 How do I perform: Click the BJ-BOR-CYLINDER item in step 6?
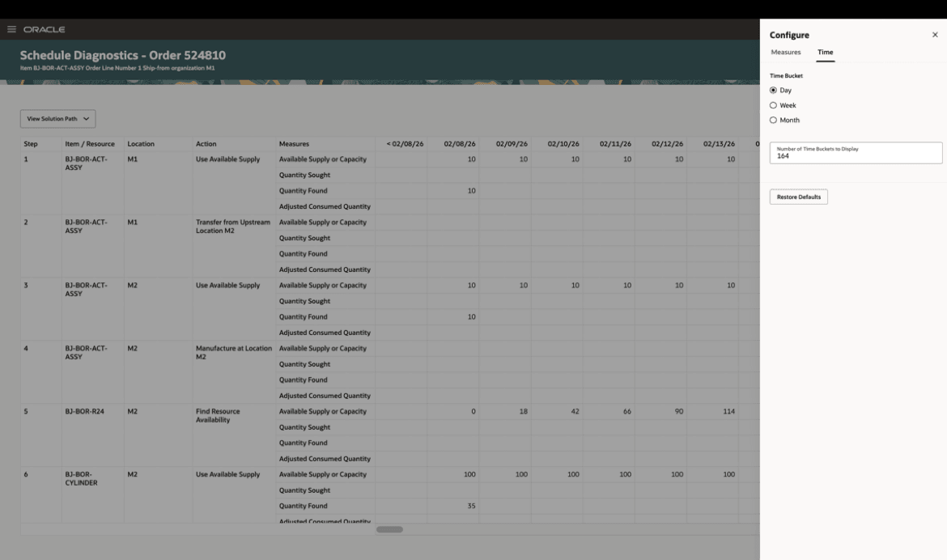83,478
